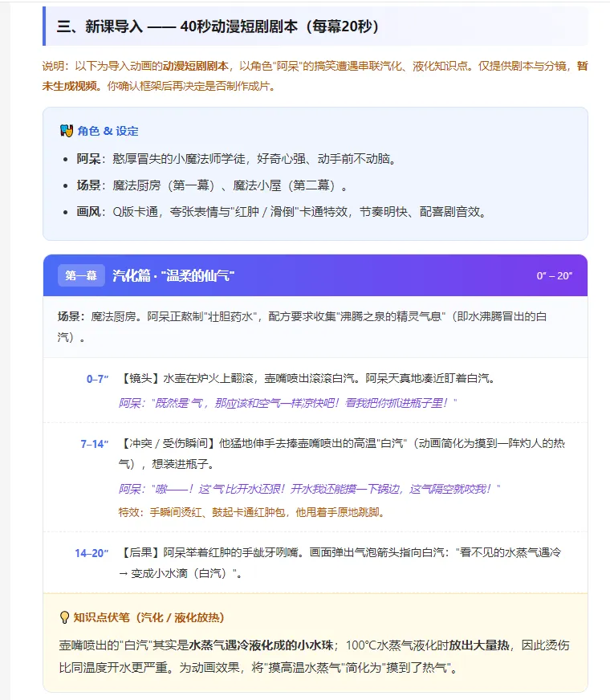Click the 0"–20" duration label in header

555,276
